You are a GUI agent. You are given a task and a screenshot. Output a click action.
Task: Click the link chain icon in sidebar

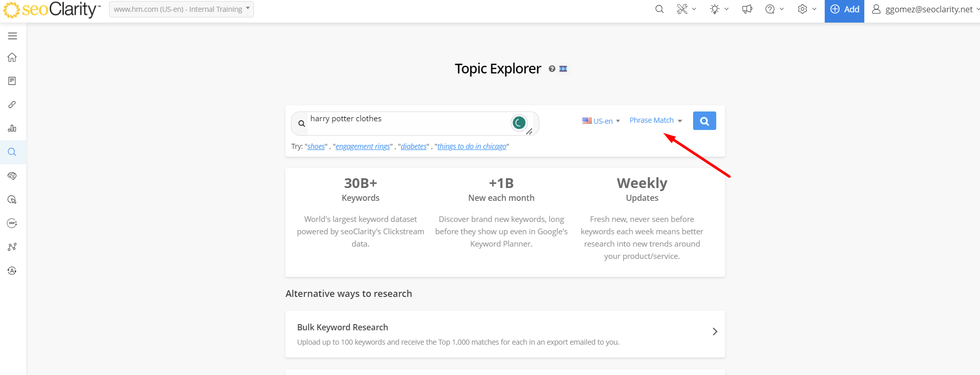coord(12,105)
